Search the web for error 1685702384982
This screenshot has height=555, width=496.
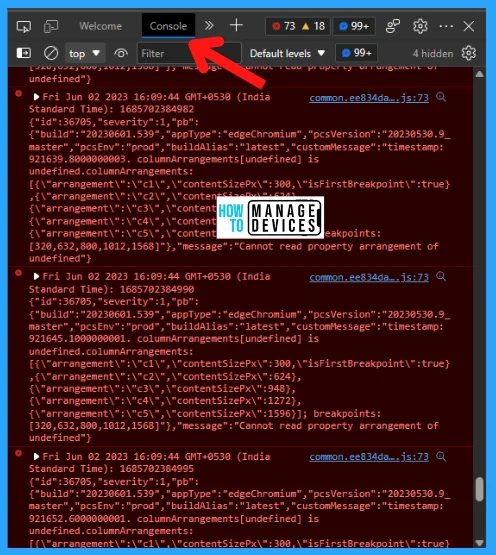(441, 97)
